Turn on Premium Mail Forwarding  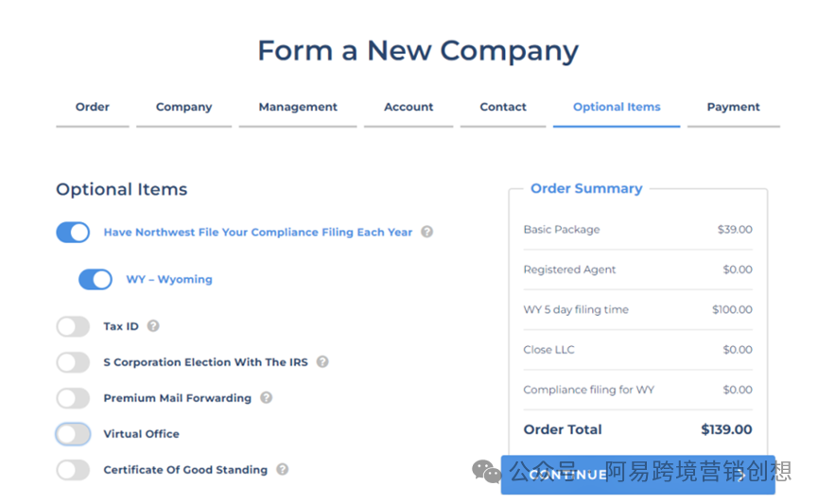(x=73, y=398)
